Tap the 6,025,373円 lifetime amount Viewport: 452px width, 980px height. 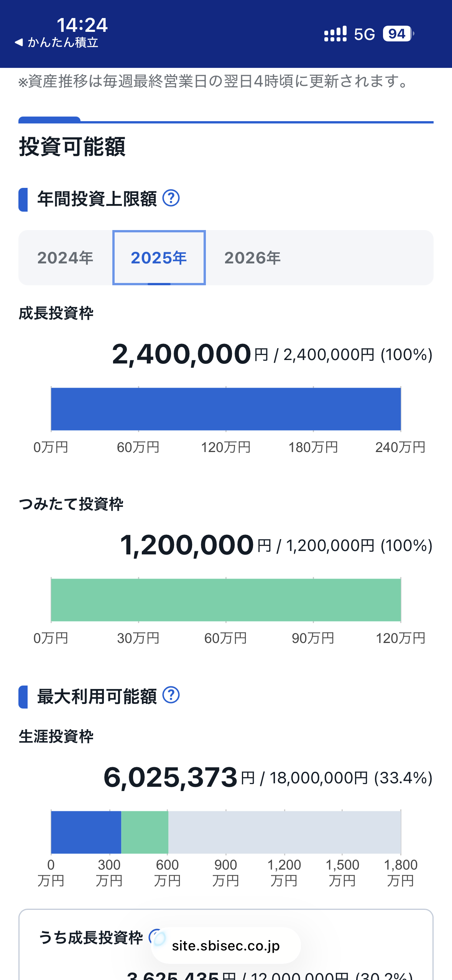(171, 777)
